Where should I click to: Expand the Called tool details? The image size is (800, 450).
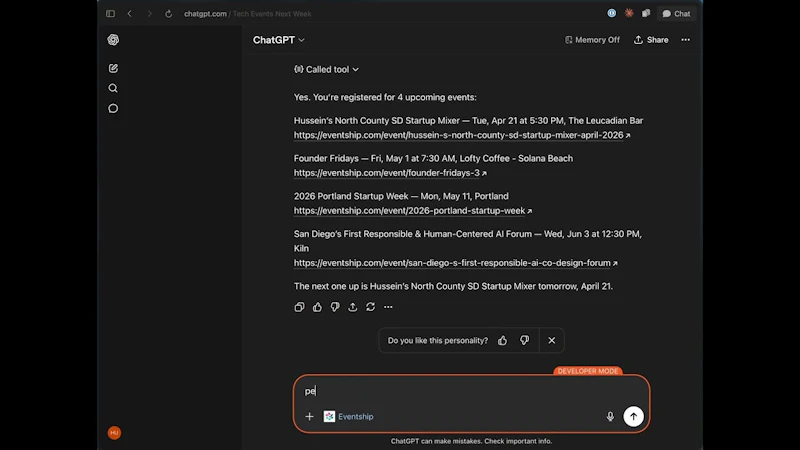tap(327, 69)
